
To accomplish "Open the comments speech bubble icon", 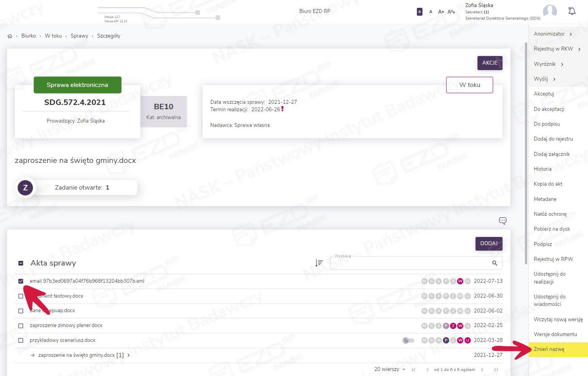I will (x=503, y=221).
